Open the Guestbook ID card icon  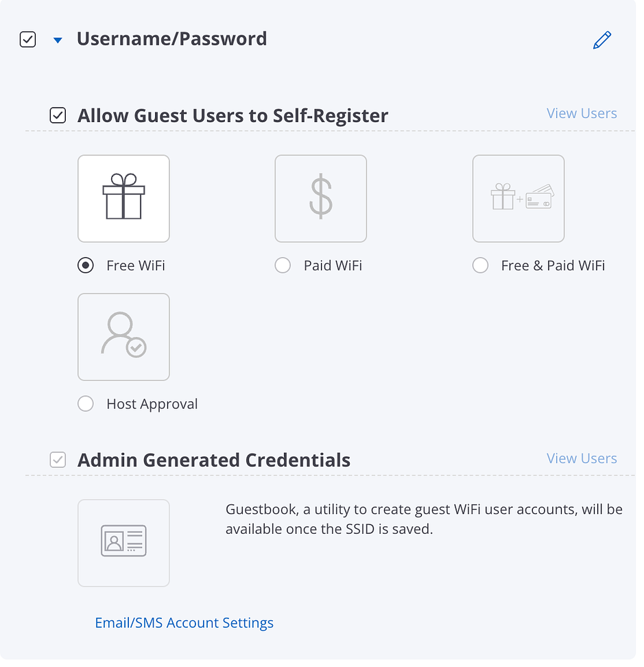coord(123,543)
